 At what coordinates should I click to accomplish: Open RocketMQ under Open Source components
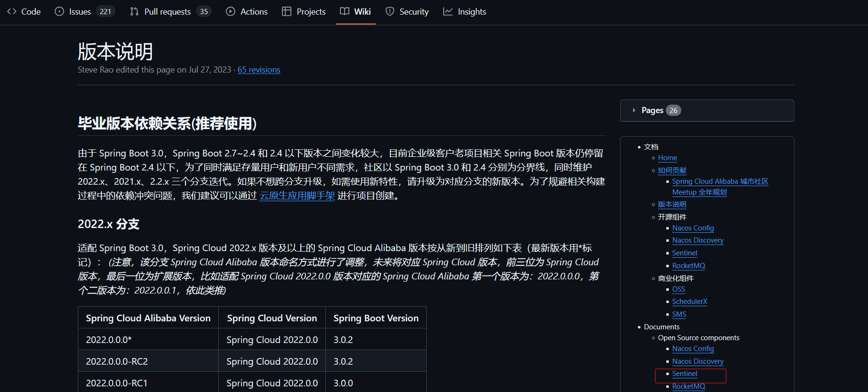689,386
